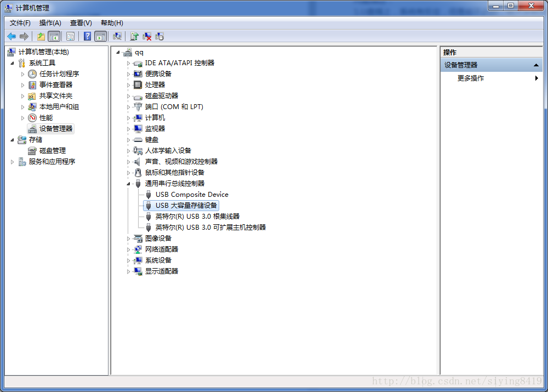Collapse the 设备管理器 actions section arrow
Image resolution: width=548 pixels, height=392 pixels.
(536, 65)
